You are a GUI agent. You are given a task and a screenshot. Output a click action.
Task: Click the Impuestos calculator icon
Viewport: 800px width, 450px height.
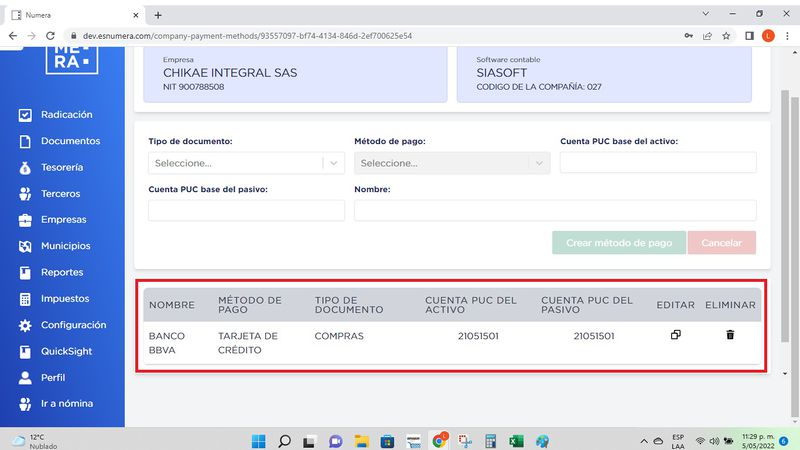pyautogui.click(x=25, y=299)
